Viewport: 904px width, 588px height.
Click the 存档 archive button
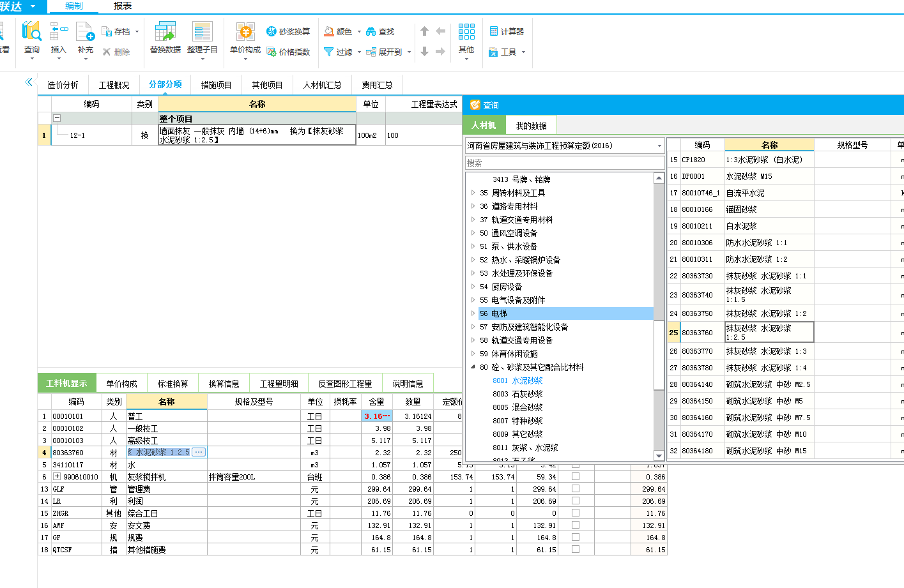point(120,31)
